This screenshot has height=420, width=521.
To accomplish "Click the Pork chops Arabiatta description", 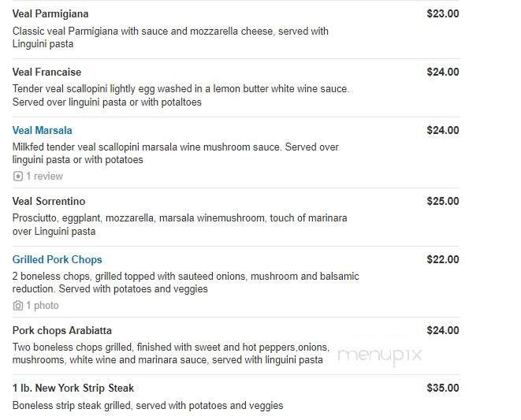I will tap(169, 353).
